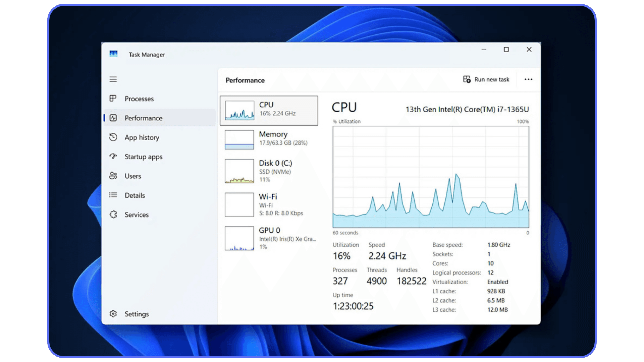Open the App history page
644x362 pixels.
pos(142,137)
